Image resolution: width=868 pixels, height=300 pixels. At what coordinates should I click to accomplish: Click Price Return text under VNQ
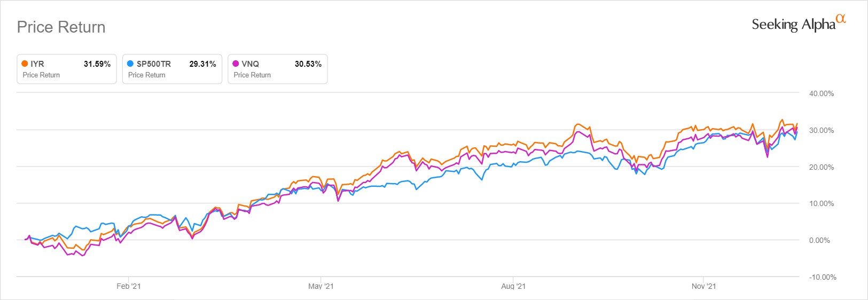(x=252, y=75)
